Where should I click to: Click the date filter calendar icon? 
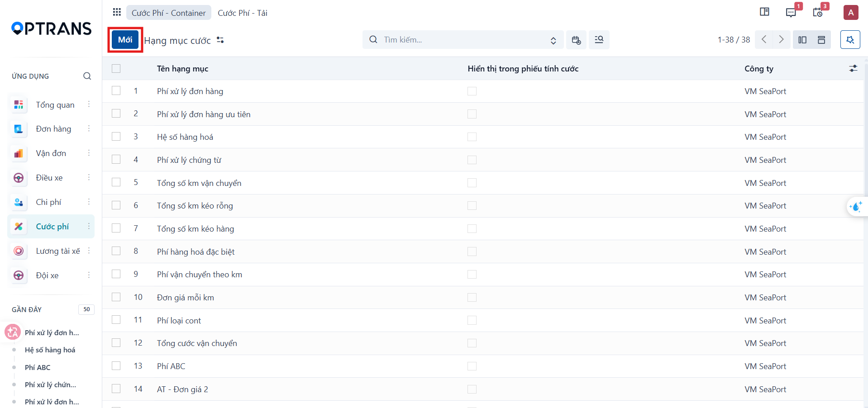click(576, 40)
